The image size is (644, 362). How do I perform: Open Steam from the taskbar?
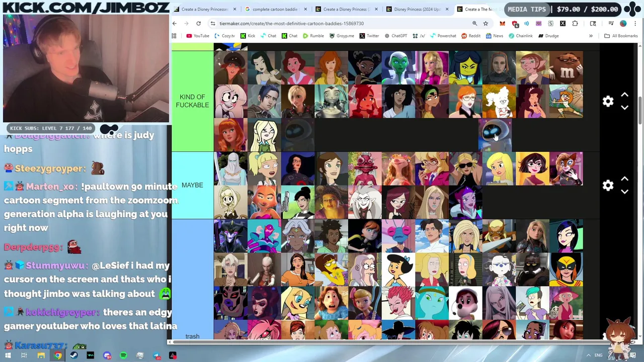click(x=74, y=355)
